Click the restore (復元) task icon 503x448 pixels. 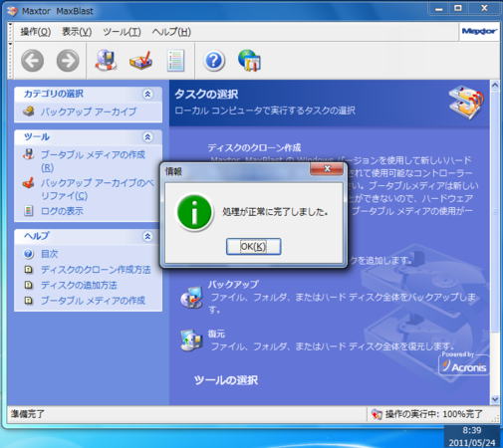191,340
